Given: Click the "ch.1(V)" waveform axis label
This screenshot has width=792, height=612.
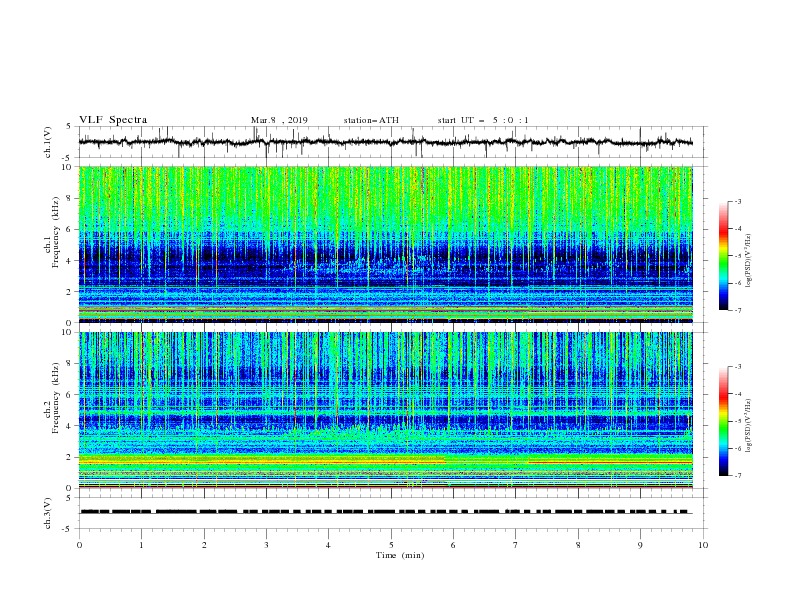Looking at the screenshot, I should (48, 142).
